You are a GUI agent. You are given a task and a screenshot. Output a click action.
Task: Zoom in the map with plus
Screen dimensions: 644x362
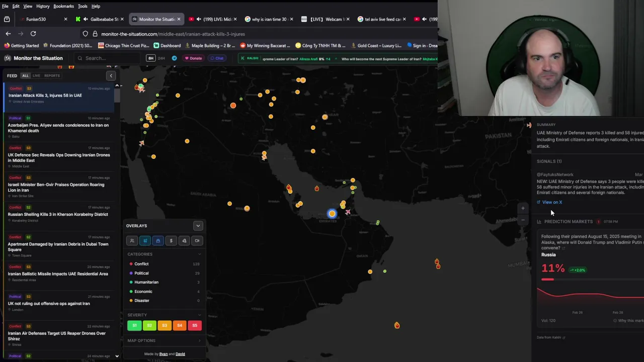(523, 208)
